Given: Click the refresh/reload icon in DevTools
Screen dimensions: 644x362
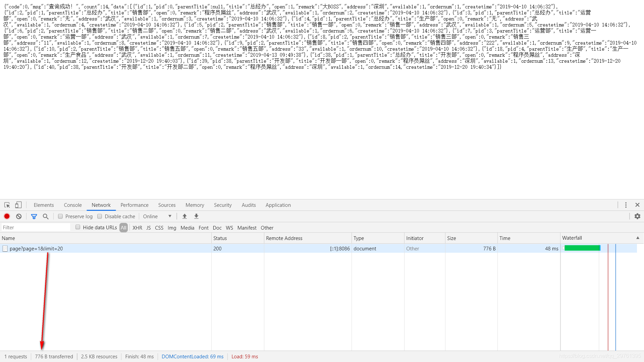Looking at the screenshot, I should (18, 216).
